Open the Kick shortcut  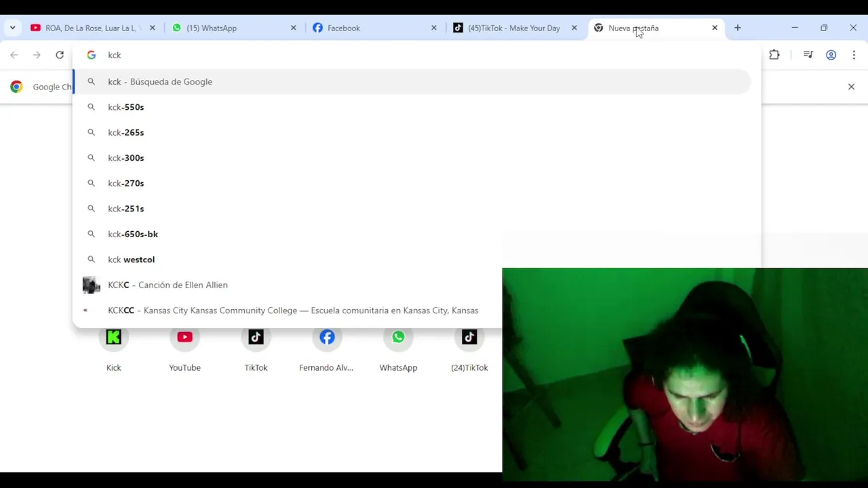click(113, 348)
